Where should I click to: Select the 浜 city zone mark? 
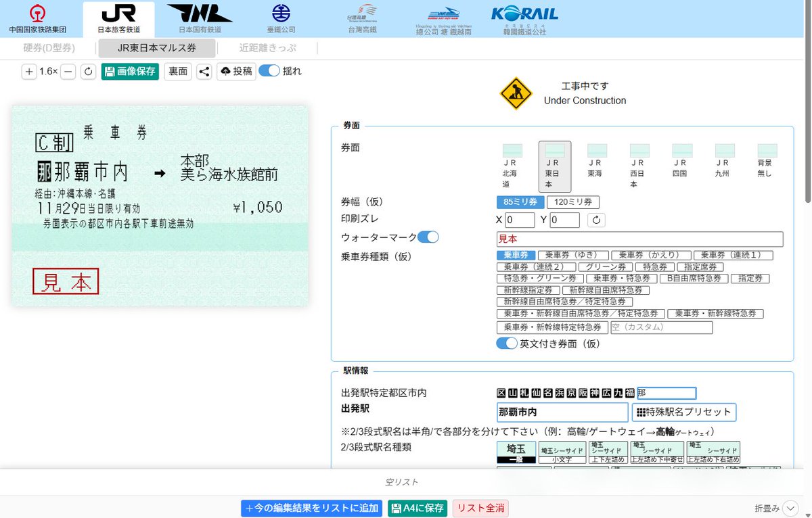click(560, 393)
